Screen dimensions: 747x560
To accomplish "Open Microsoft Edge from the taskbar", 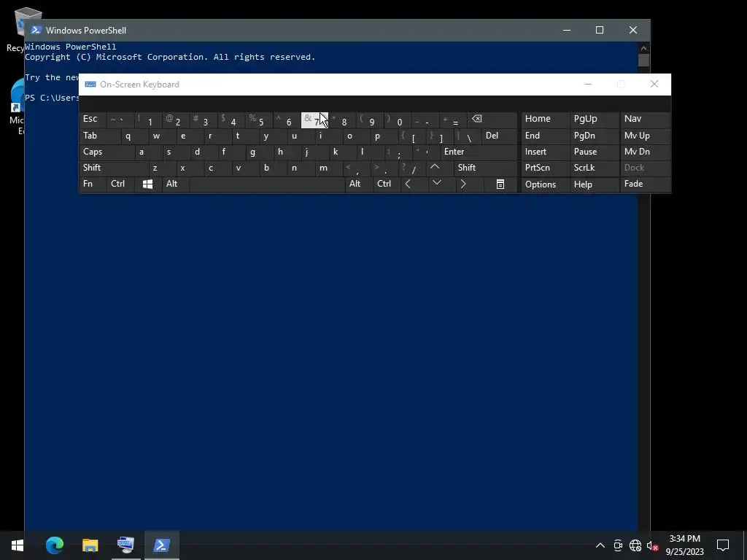I will (55, 545).
